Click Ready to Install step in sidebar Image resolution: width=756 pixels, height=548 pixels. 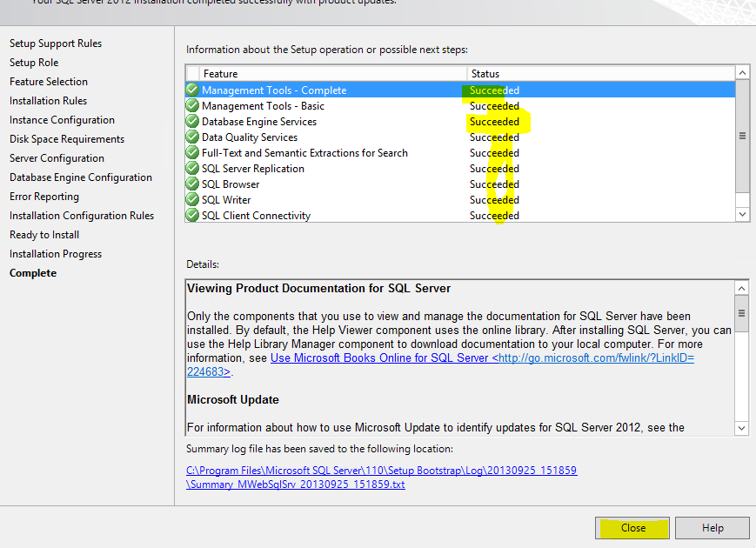(43, 235)
